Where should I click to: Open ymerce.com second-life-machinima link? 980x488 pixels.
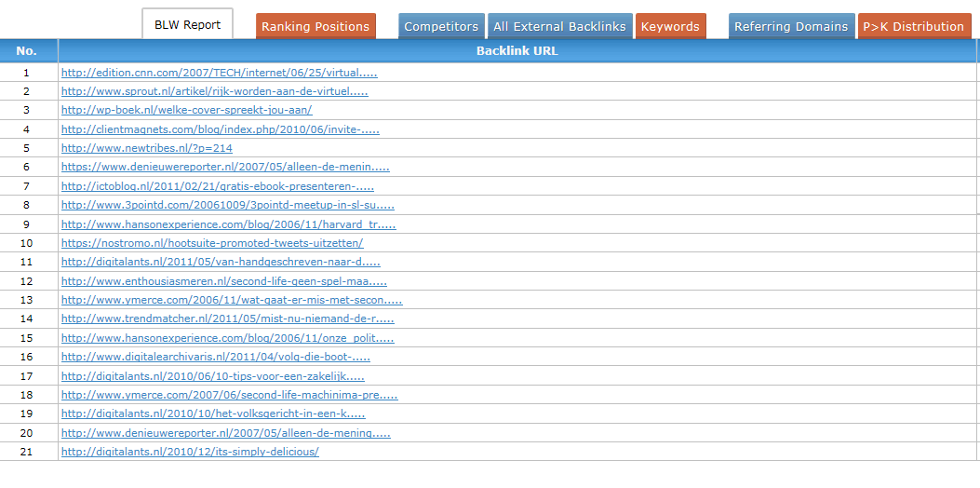pos(229,395)
